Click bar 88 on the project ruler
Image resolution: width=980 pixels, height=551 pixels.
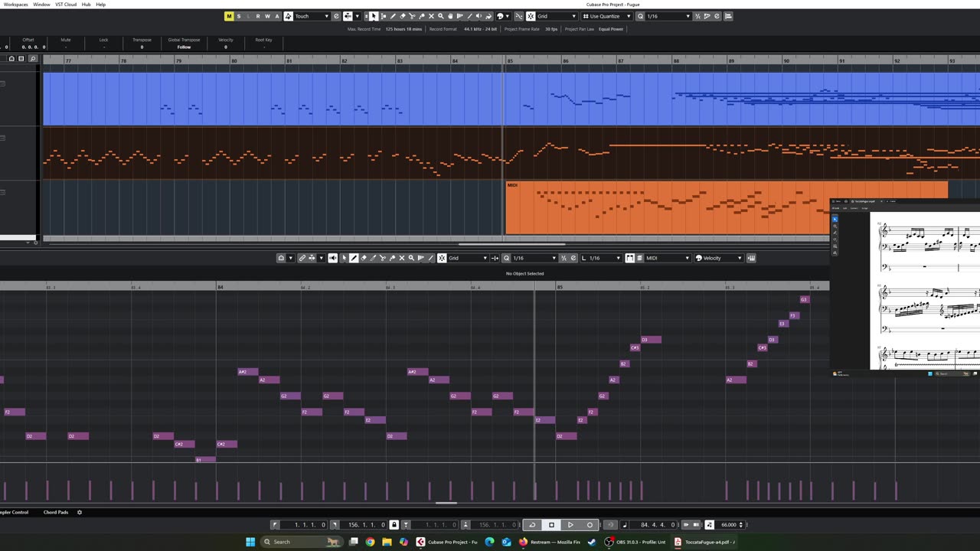(x=677, y=60)
